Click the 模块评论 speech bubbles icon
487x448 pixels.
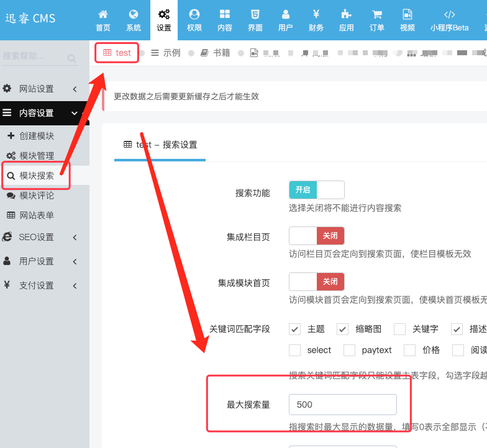[11, 196]
